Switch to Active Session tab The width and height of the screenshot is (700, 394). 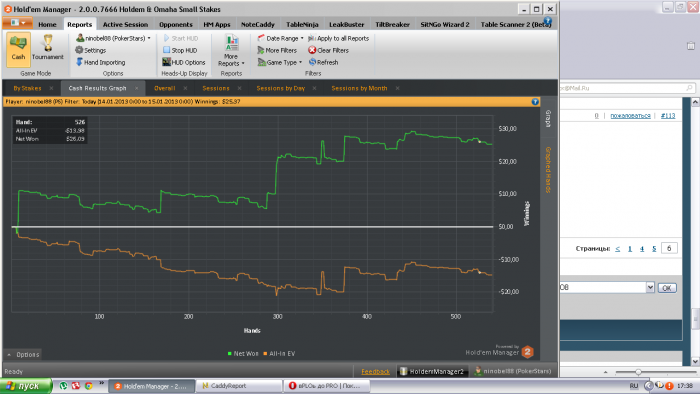pos(125,25)
